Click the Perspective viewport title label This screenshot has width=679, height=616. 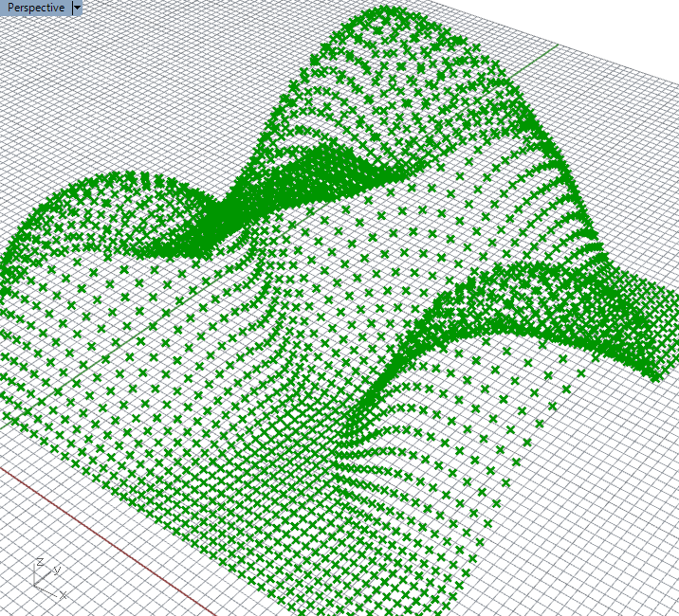click(x=36, y=9)
